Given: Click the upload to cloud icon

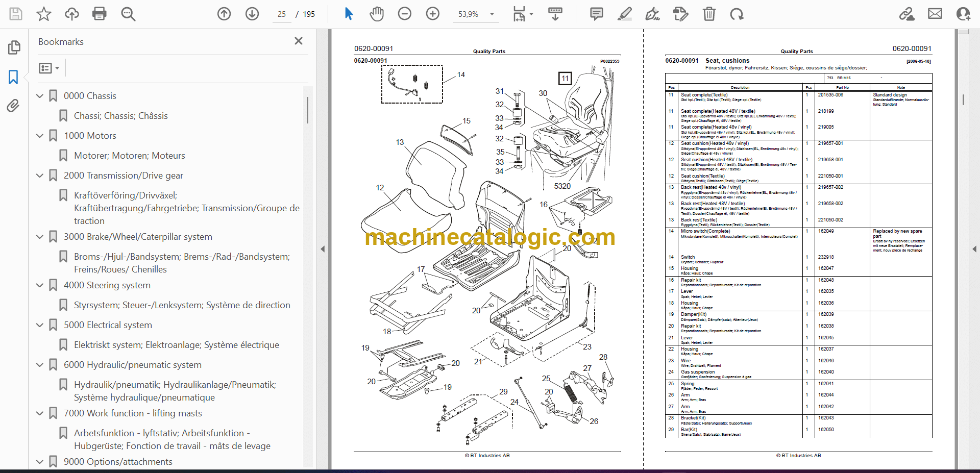Looking at the screenshot, I should [72, 14].
